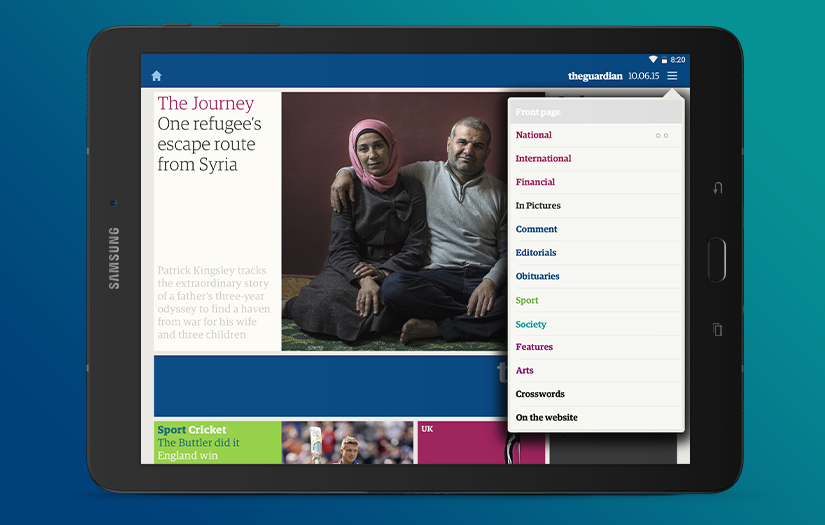Open the National section
This screenshot has height=525, width=825.
point(596,135)
